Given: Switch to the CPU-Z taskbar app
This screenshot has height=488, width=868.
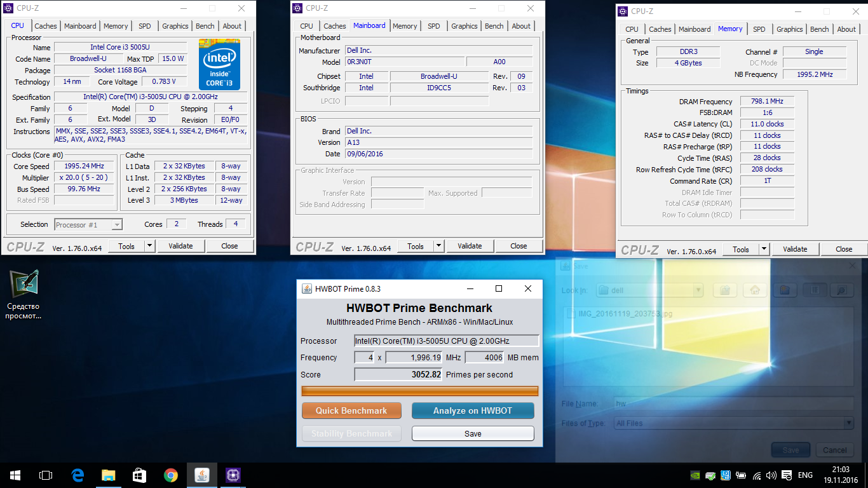Looking at the screenshot, I should [233, 475].
